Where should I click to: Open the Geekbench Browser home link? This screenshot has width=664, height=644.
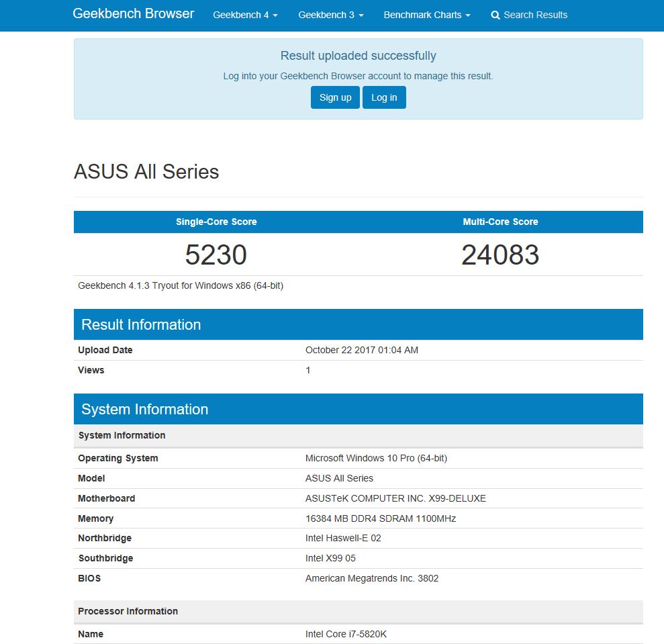133,13
